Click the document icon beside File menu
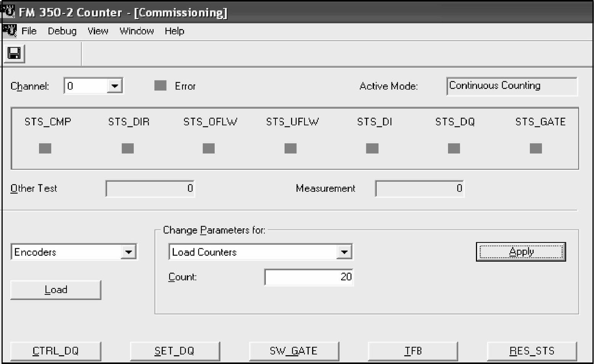This screenshot has height=364, width=594. (x=10, y=30)
